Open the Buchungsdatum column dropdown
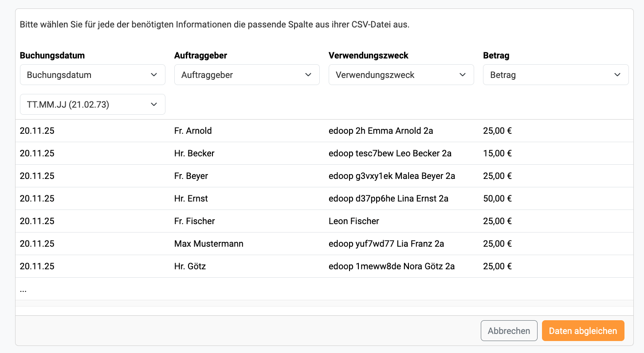 click(92, 75)
